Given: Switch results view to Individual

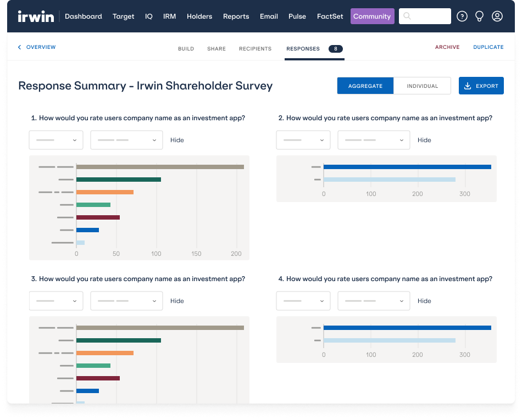Looking at the screenshot, I should [422, 86].
